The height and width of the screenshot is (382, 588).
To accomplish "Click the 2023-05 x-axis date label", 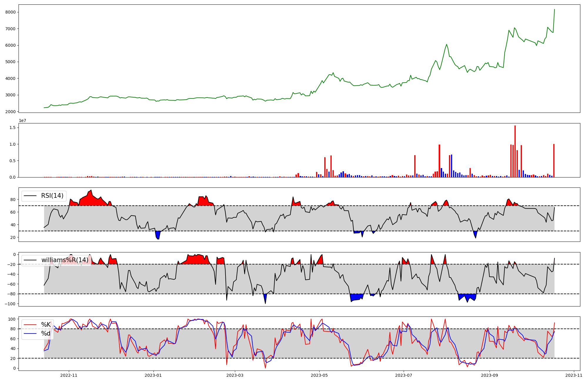I will (x=319, y=375).
